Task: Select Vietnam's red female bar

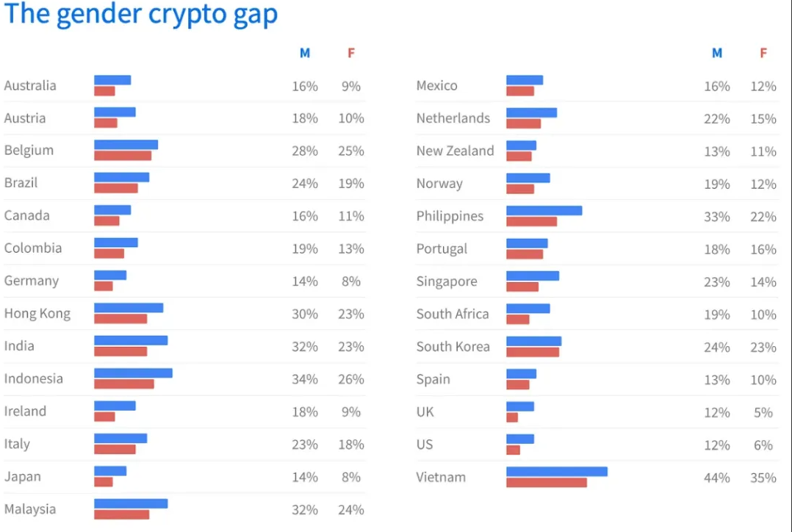Action: [x=546, y=482]
